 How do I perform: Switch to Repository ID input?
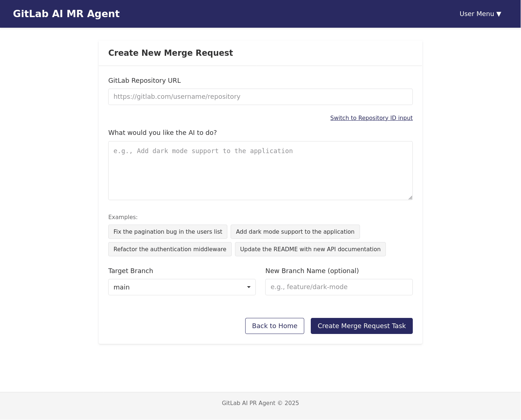coord(371,118)
